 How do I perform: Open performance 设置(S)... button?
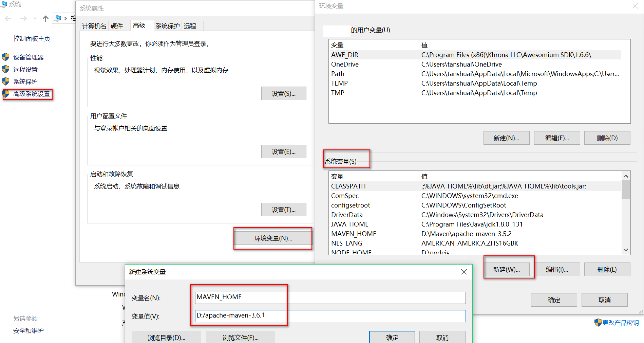284,93
